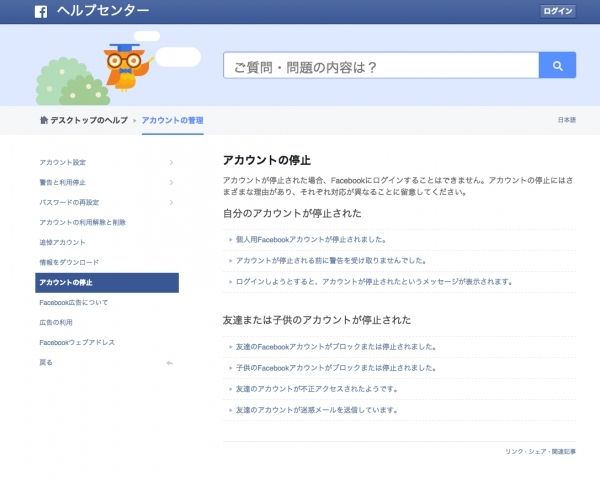Open 友達のアカウントが迷惑メールを送信しています link

pyautogui.click(x=316, y=409)
